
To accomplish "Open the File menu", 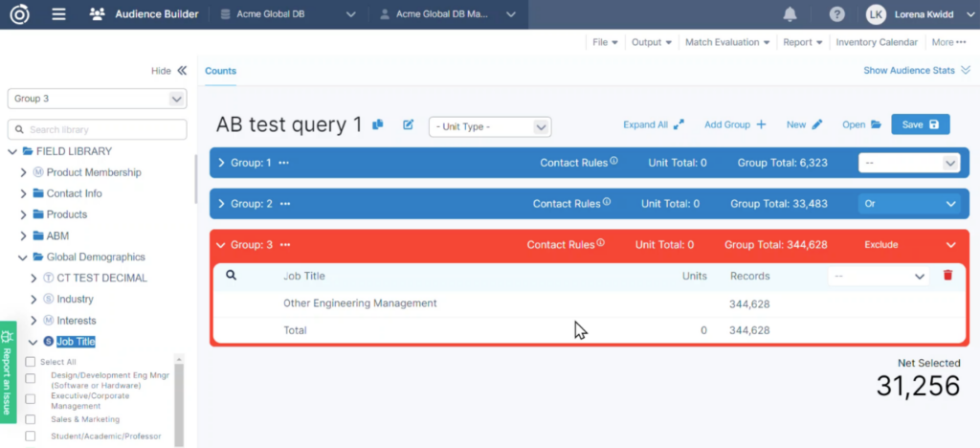I will [x=605, y=42].
